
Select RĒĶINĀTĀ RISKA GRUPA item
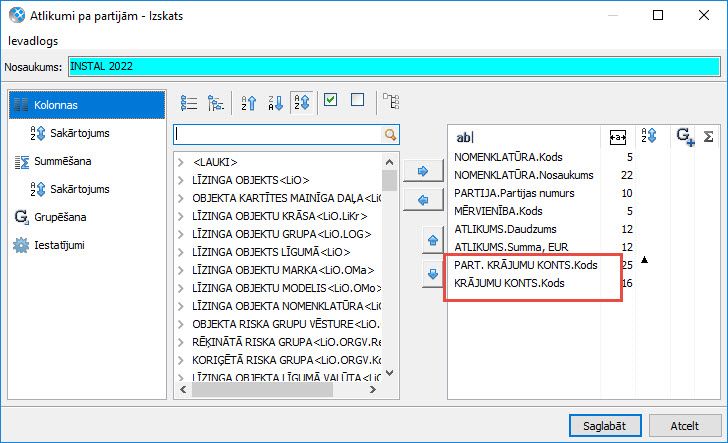coord(286,342)
